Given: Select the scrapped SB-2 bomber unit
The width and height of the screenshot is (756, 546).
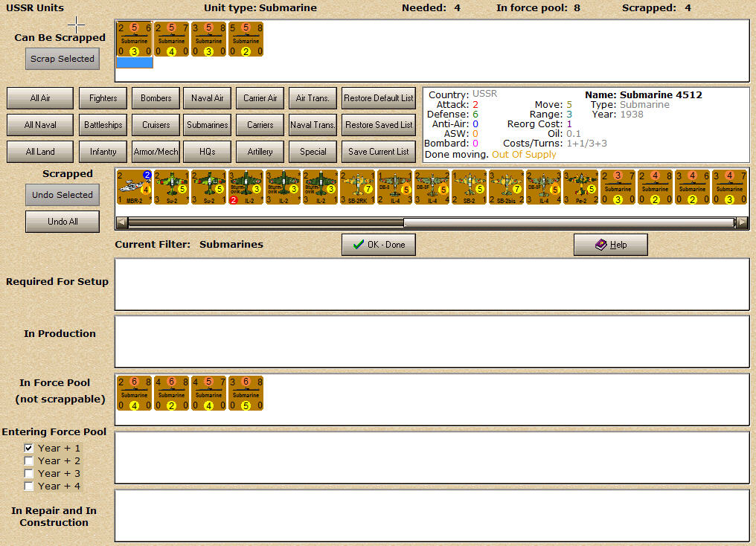Looking at the screenshot, I should 469,187.
